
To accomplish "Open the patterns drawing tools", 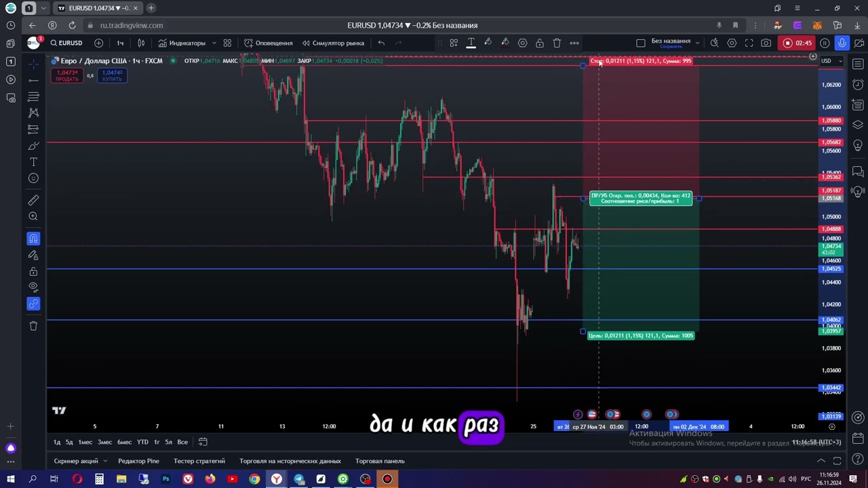I will point(33,113).
